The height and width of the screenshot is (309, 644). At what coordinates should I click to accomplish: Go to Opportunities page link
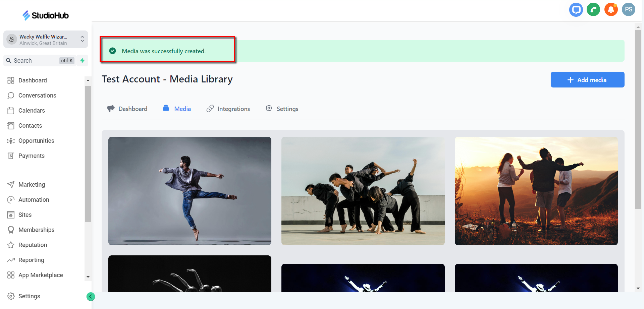[x=36, y=141]
